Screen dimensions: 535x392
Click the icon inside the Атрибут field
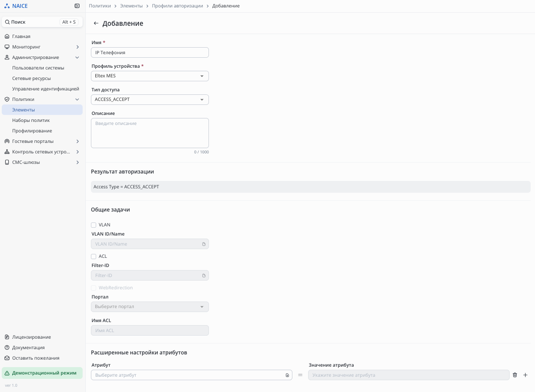pos(287,375)
